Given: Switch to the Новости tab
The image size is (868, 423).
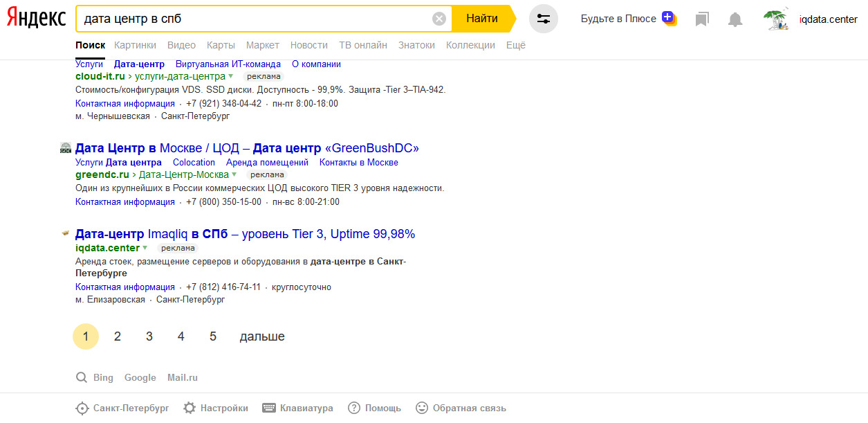Looking at the screenshot, I should (x=309, y=45).
